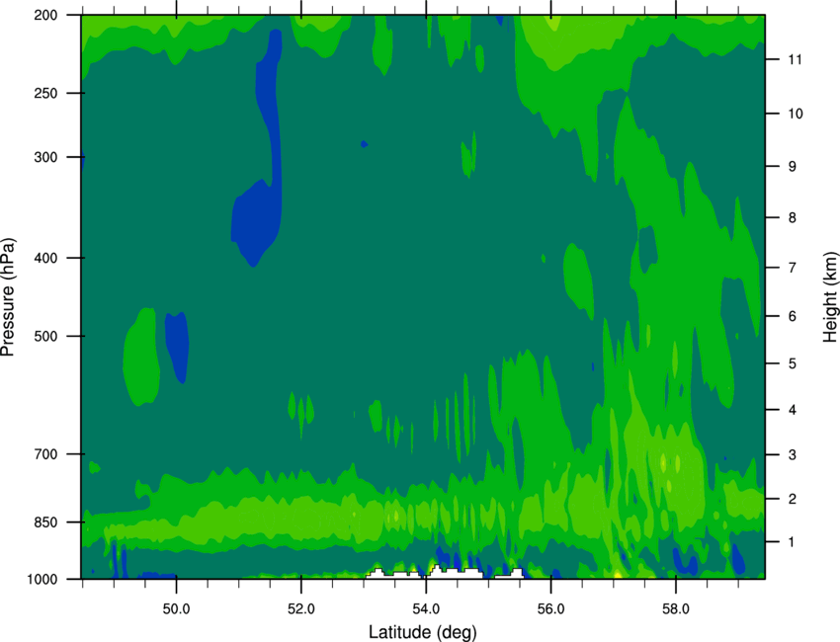Select the 1 km height label

coord(793,542)
